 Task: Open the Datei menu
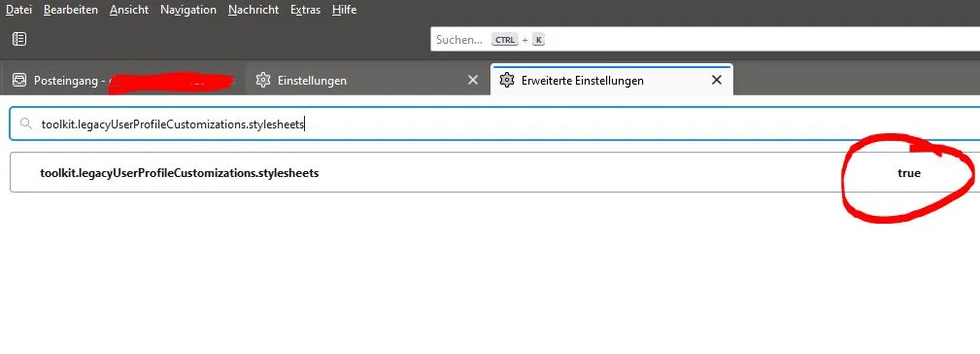(18, 10)
